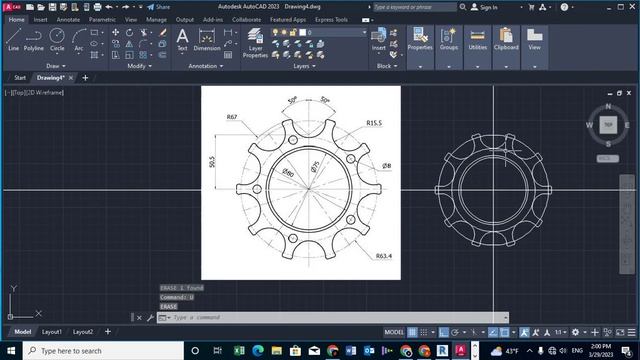Open the Manage ribbon tab
The image size is (640, 360).
156,20
